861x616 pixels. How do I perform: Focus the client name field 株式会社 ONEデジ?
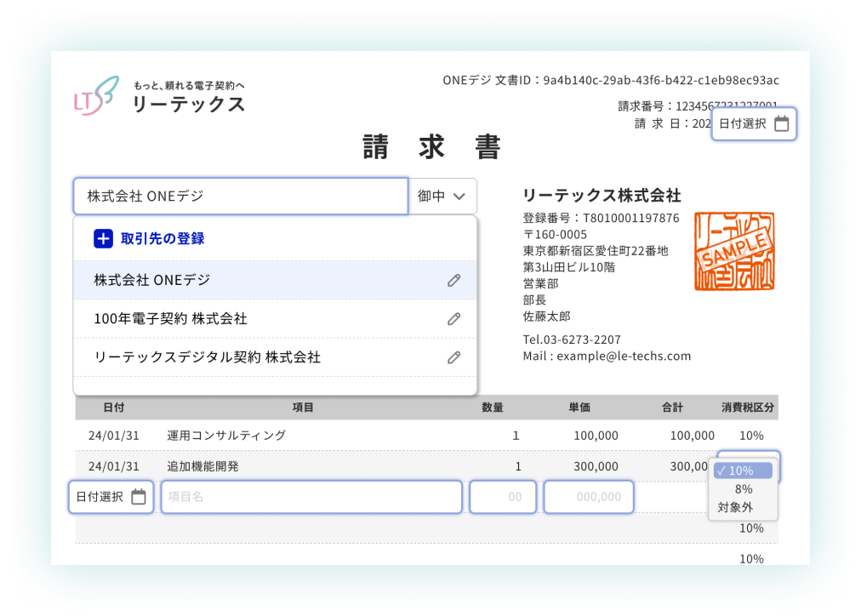241,196
